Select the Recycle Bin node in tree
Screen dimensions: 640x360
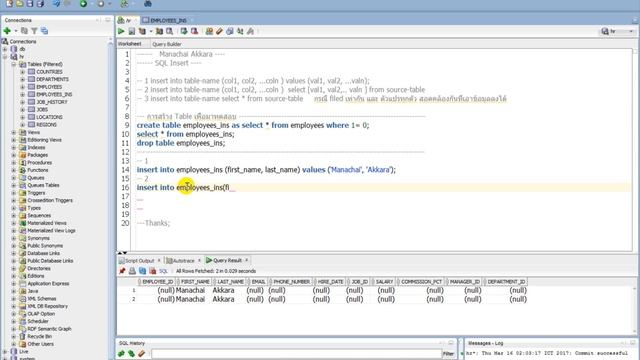coord(40,337)
